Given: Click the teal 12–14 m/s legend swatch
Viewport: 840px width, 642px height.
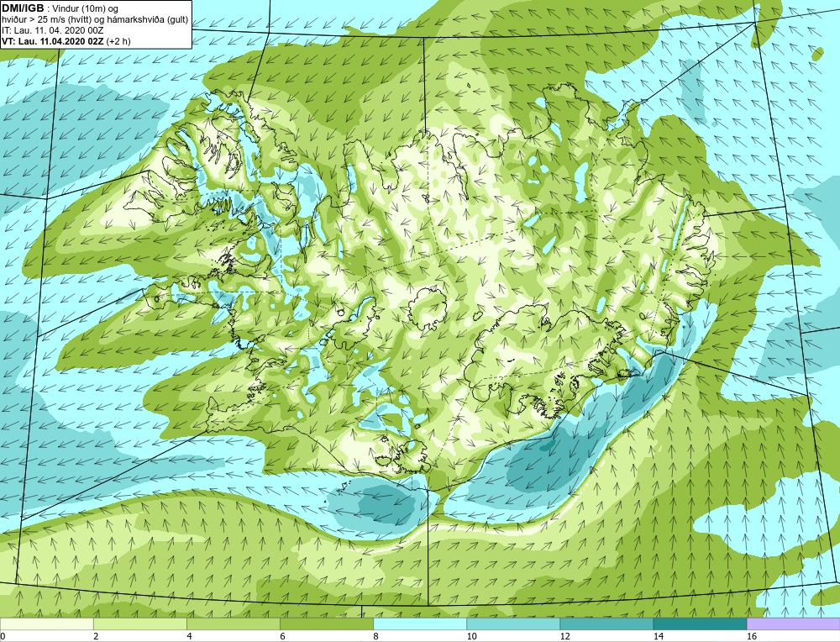Looking at the screenshot, I should click(x=606, y=624).
